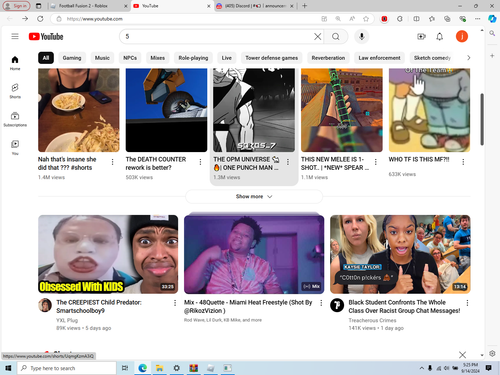
Task: Open Microsoft Edge from the taskbar
Action: [143, 368]
